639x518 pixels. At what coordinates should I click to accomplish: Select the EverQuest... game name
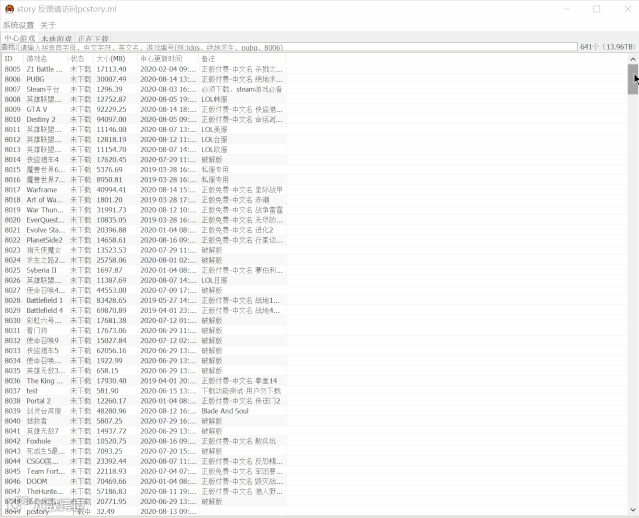click(45, 220)
